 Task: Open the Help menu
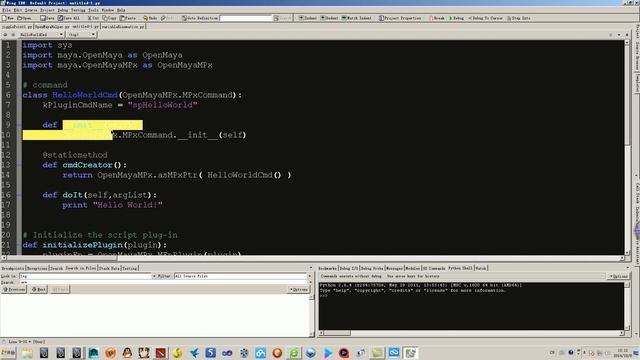pos(121,10)
